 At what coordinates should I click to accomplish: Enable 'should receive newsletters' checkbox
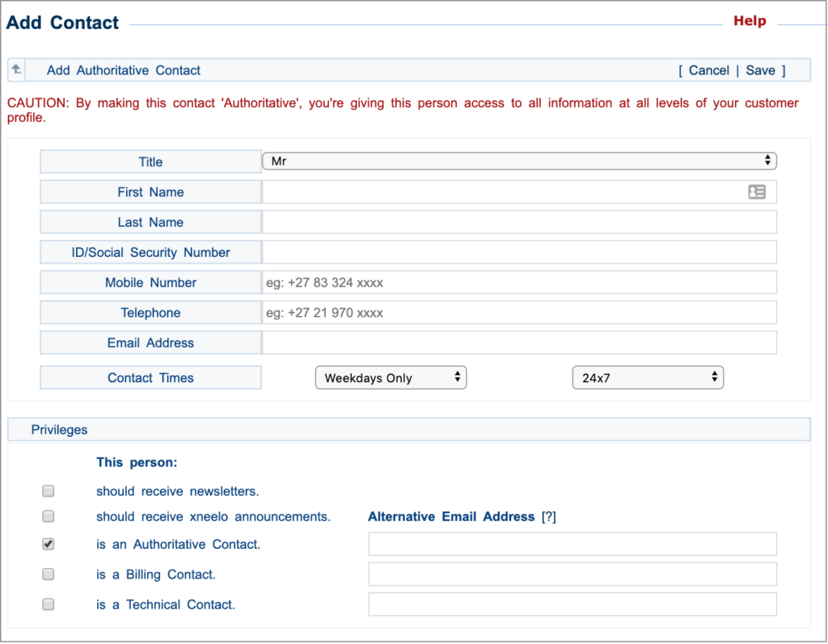(x=48, y=490)
